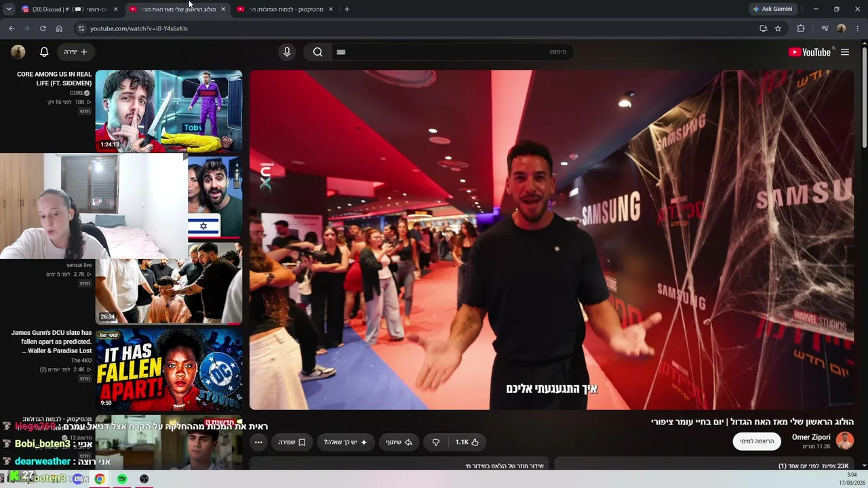Open CORE AMONG US IN REAL LIFE title
The image size is (868, 488).
54,79
